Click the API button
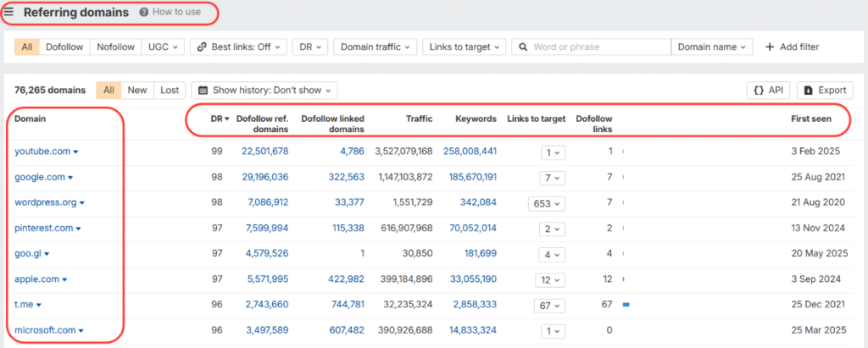 tap(769, 91)
